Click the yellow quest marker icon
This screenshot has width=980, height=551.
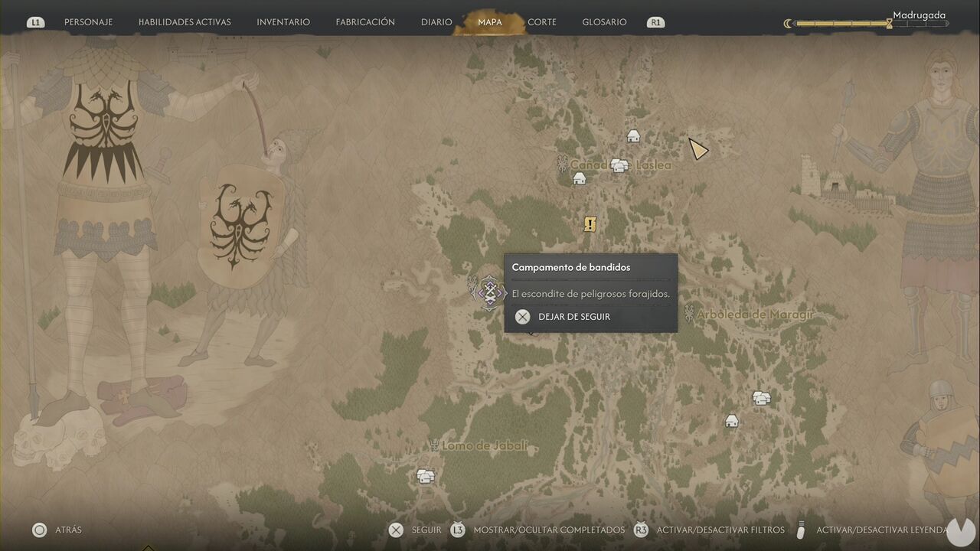coord(590,224)
